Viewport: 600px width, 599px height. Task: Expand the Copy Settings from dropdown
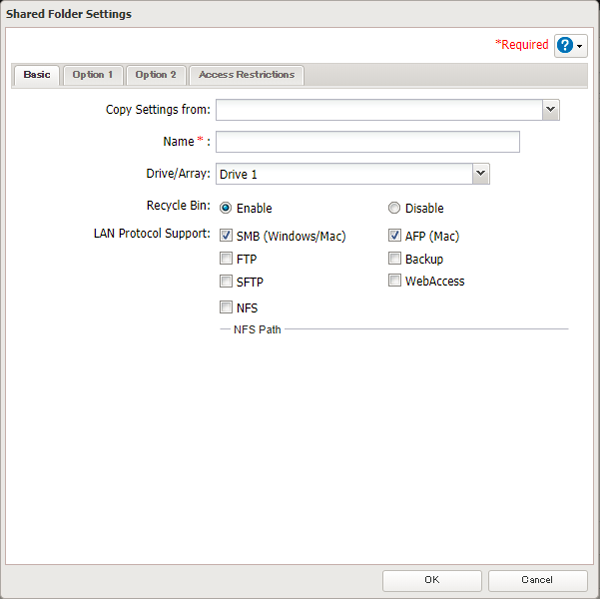[x=550, y=110]
